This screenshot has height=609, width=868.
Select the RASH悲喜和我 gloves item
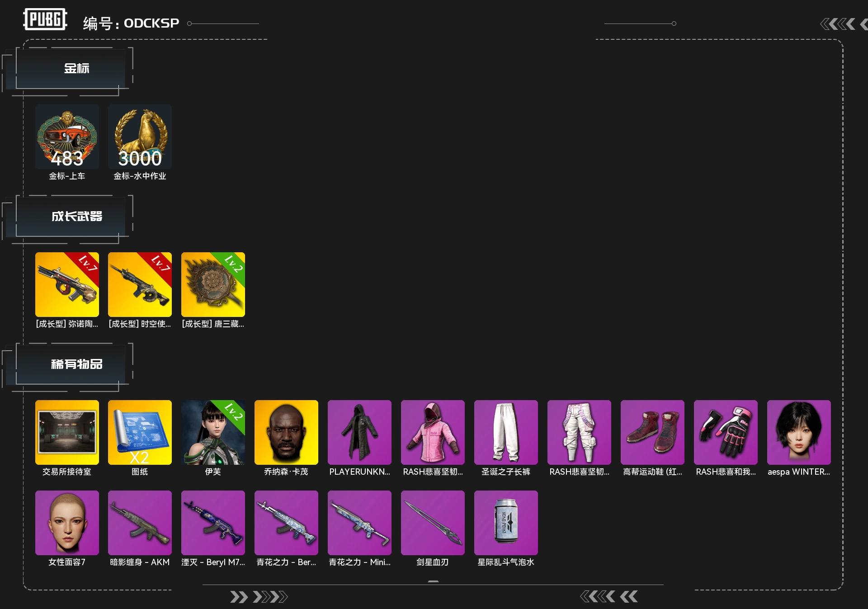(726, 432)
